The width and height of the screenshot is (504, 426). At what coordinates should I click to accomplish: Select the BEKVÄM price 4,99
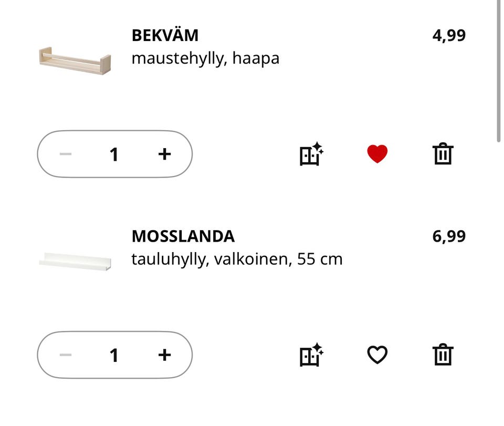(449, 35)
